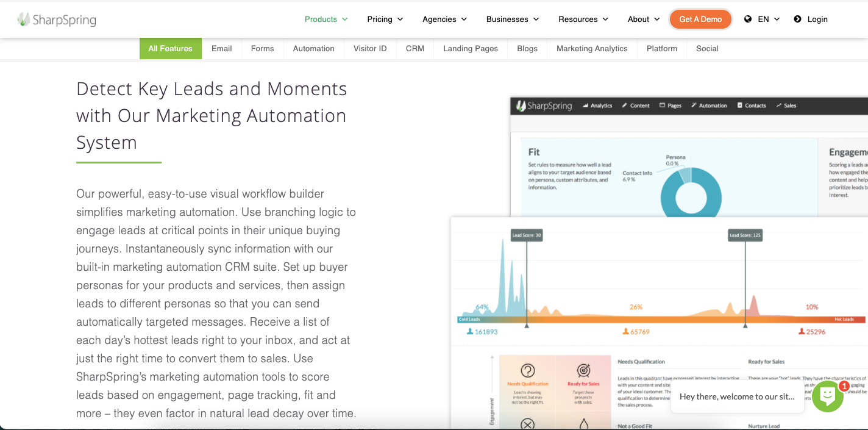Click the 'Ready for Sales' description heading
868x430 pixels.
(766, 362)
